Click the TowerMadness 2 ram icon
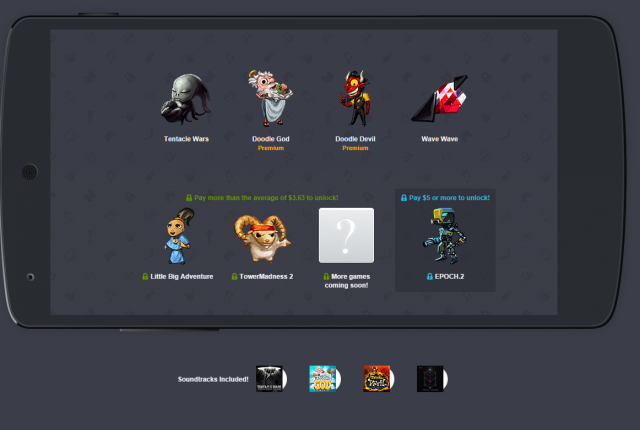Viewport: 640px width, 430px height. [x=262, y=238]
